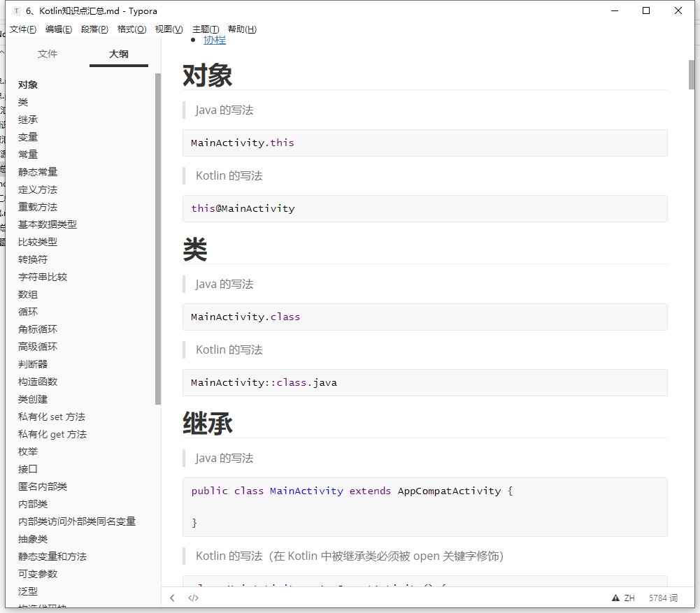Jump to 构造函数 in the outline

point(38,382)
